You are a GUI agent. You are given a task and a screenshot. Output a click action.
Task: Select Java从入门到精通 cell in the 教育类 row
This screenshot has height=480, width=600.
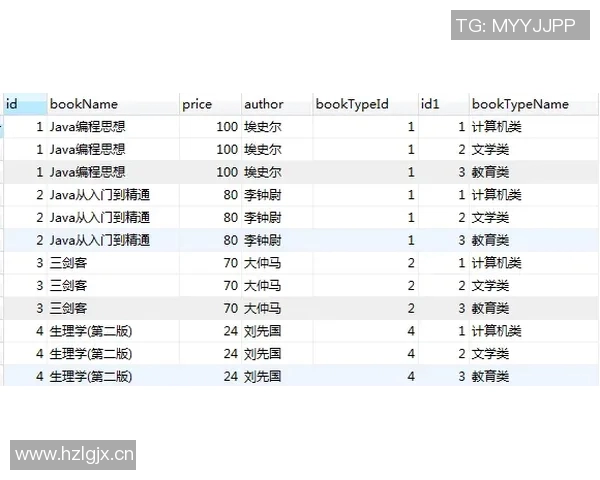click(100, 240)
